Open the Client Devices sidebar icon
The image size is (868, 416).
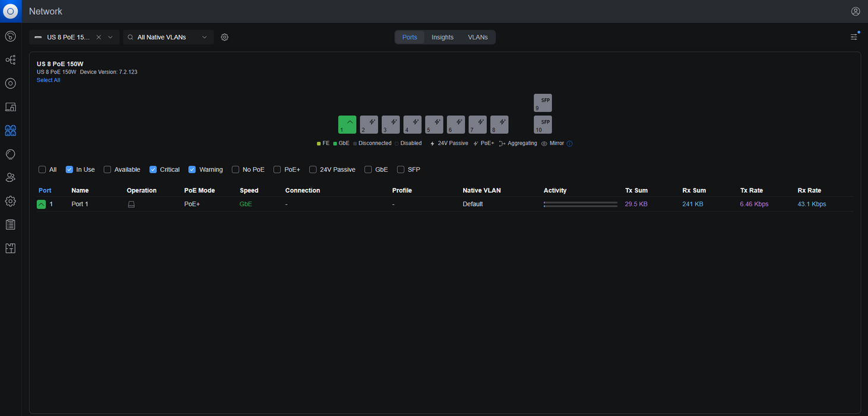11,107
